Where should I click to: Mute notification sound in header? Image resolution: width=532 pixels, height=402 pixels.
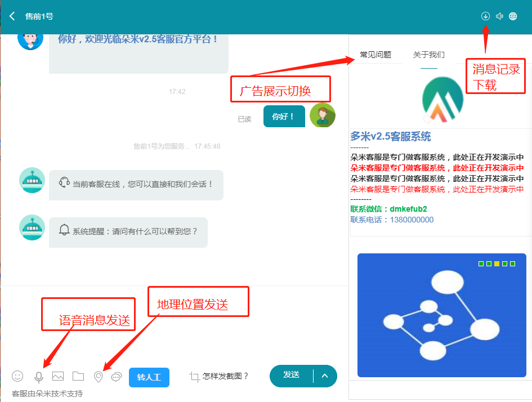click(x=499, y=16)
